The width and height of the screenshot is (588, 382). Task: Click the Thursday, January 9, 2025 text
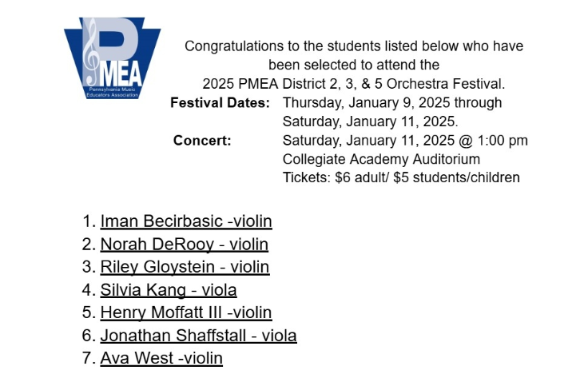tap(392, 103)
